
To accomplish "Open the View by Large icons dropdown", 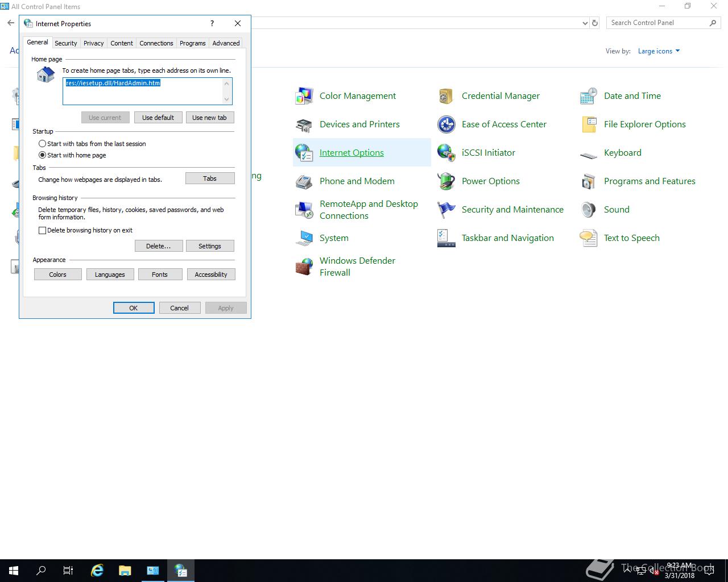I will pos(659,51).
